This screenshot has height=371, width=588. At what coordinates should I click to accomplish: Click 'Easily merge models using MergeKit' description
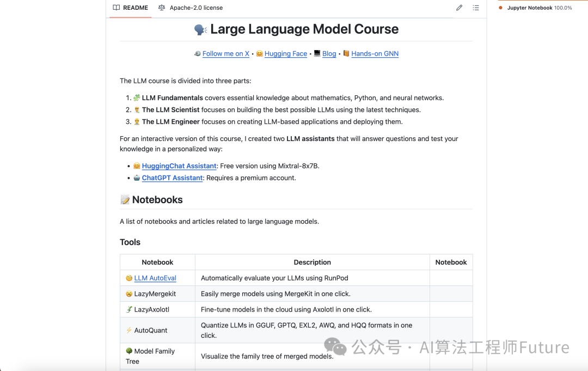(x=275, y=294)
